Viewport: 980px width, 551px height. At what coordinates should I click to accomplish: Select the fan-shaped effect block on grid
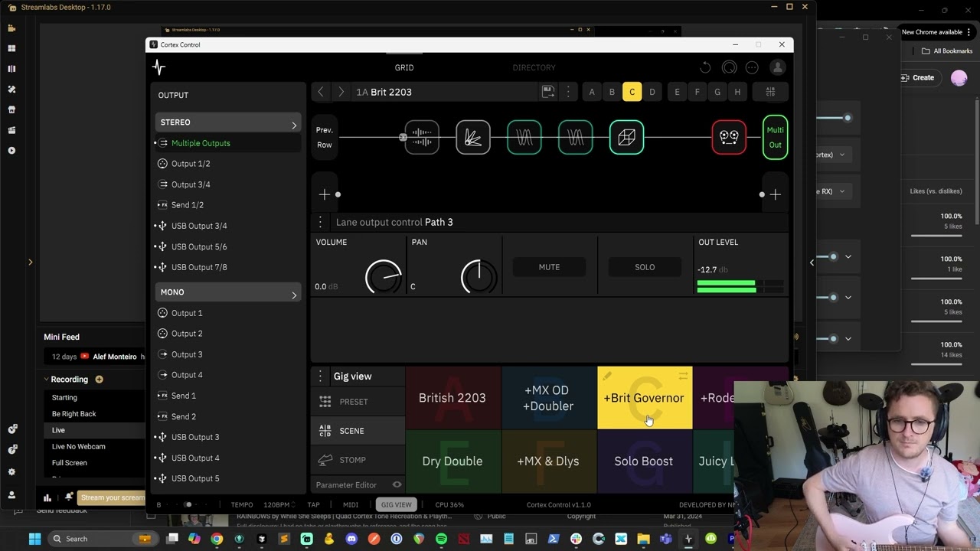click(473, 138)
